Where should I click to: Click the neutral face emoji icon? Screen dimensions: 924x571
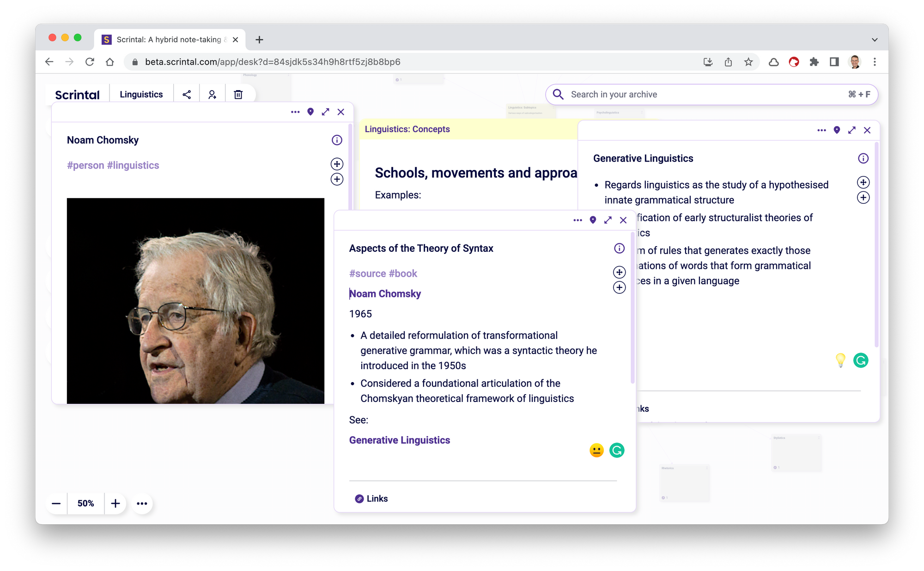pyautogui.click(x=596, y=450)
